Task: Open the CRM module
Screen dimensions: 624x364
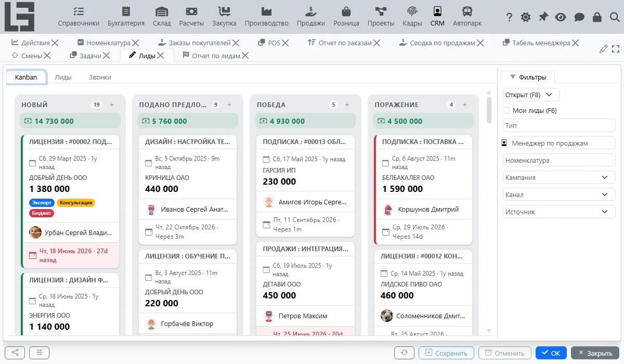Action: 437,17
